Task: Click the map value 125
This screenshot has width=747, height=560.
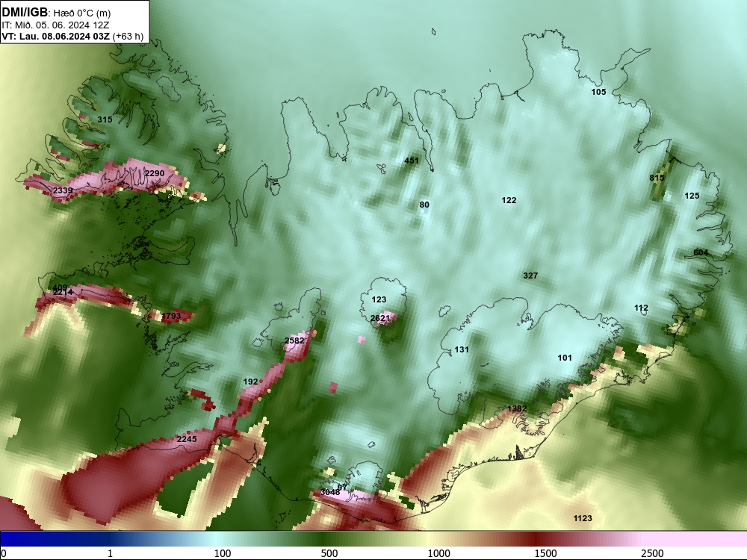Action: [692, 195]
